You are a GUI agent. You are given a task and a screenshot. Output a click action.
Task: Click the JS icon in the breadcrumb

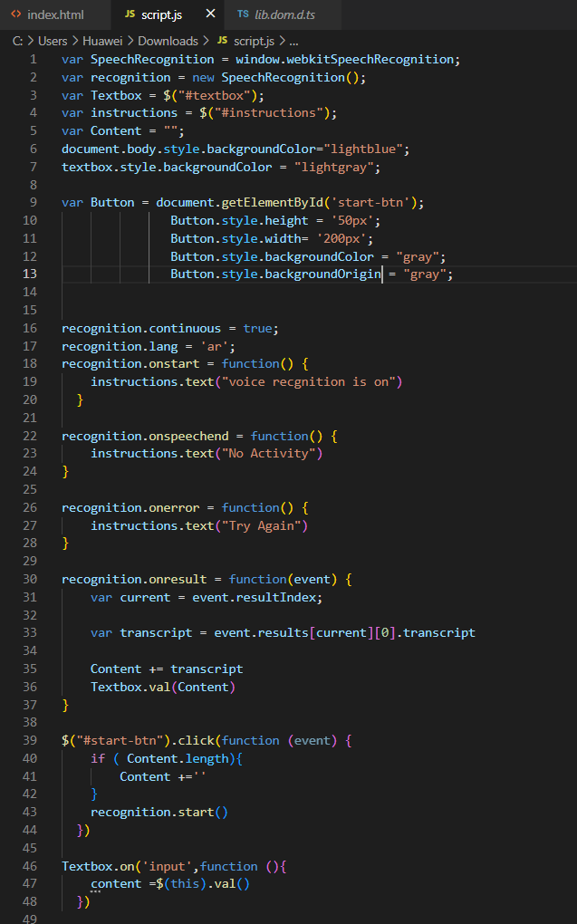(x=222, y=40)
